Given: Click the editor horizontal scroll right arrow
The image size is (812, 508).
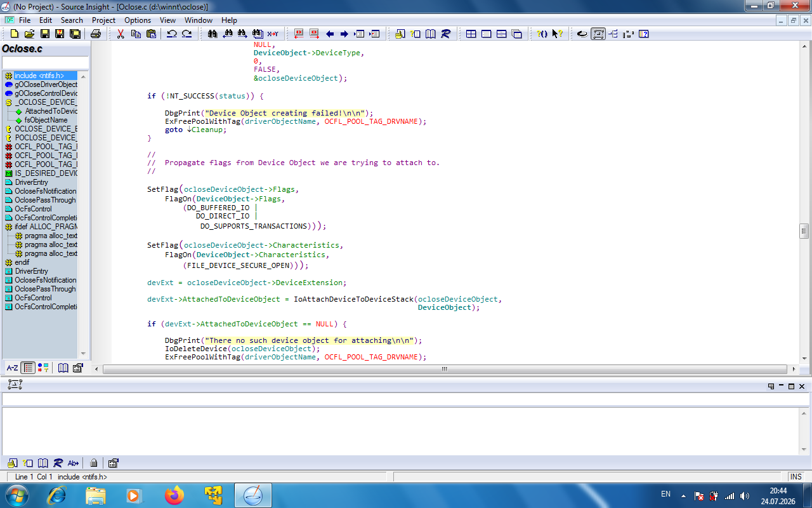Looking at the screenshot, I should point(794,369).
